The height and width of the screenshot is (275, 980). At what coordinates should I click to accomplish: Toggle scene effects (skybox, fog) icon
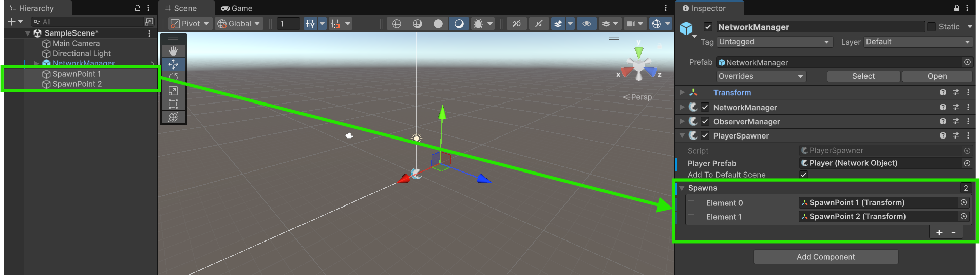click(x=558, y=24)
